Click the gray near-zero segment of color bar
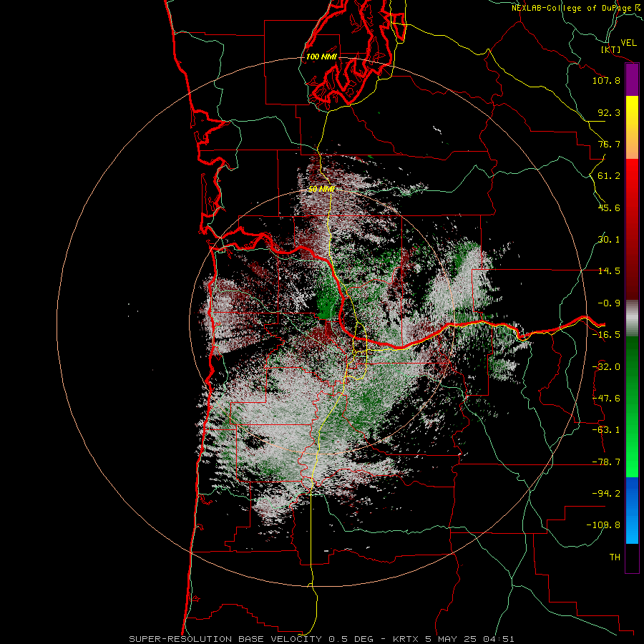 pyautogui.click(x=632, y=318)
